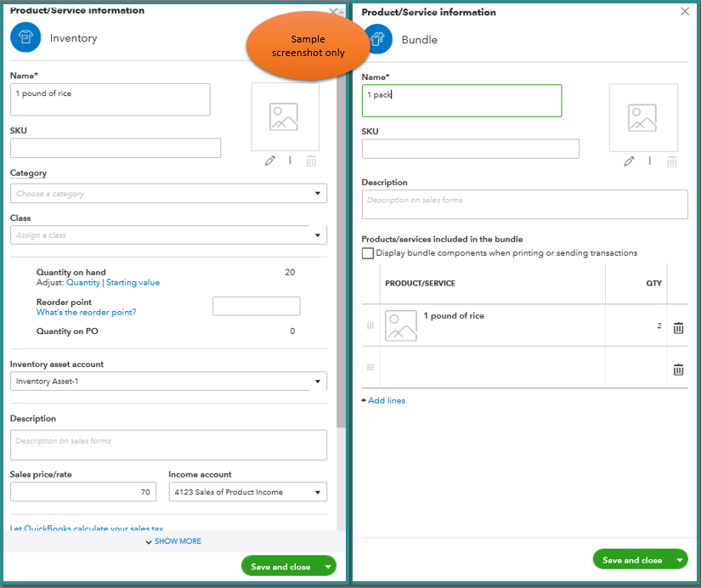Grab the drag handle of rice line
Screen dimensions: 701x588
370,325
